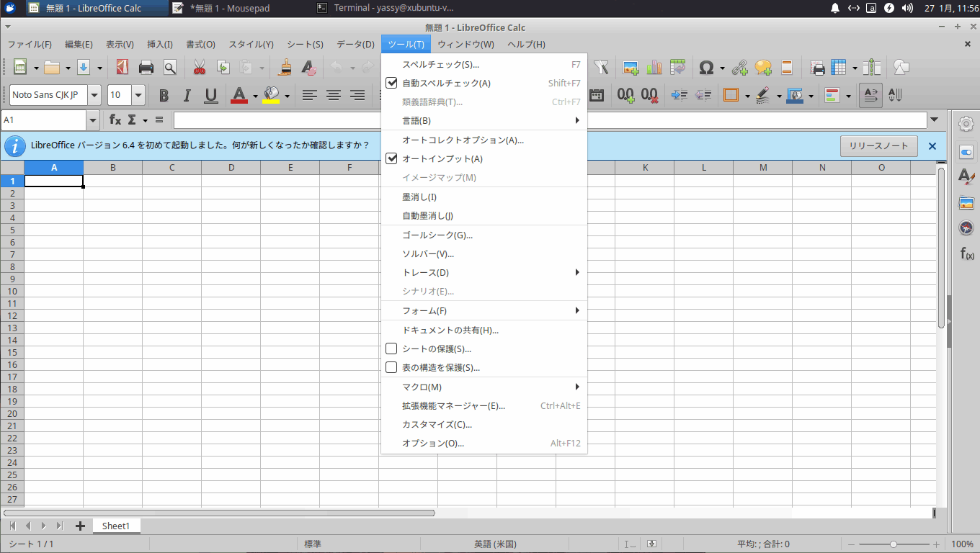Select ソルバー(V)... menu entry

(x=484, y=253)
